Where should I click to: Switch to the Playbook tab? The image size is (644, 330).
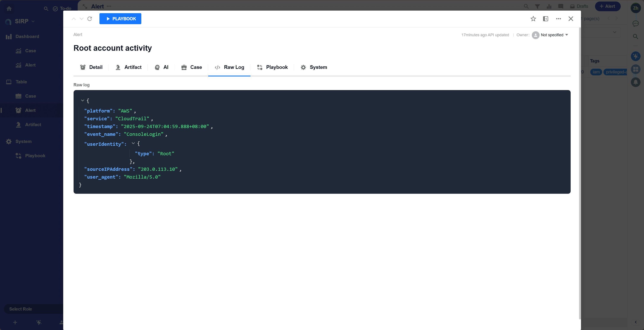[272, 67]
